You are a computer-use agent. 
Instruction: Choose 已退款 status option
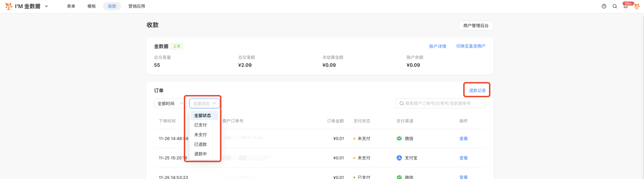tap(204, 144)
